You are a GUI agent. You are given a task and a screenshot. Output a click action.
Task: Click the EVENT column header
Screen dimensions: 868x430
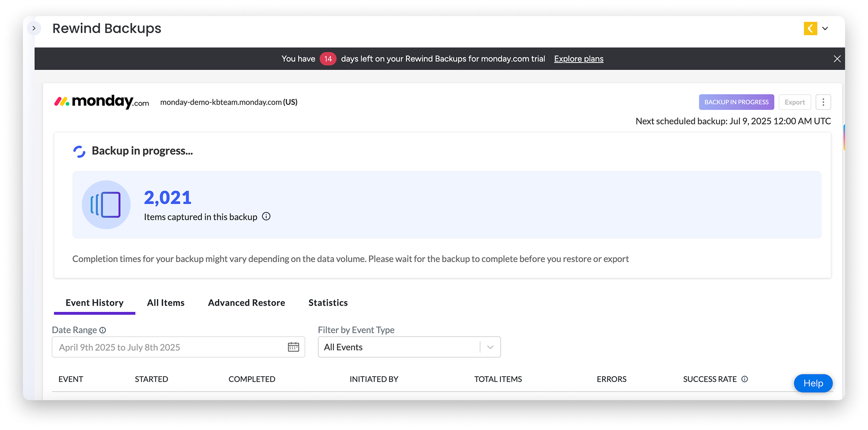[71, 379]
